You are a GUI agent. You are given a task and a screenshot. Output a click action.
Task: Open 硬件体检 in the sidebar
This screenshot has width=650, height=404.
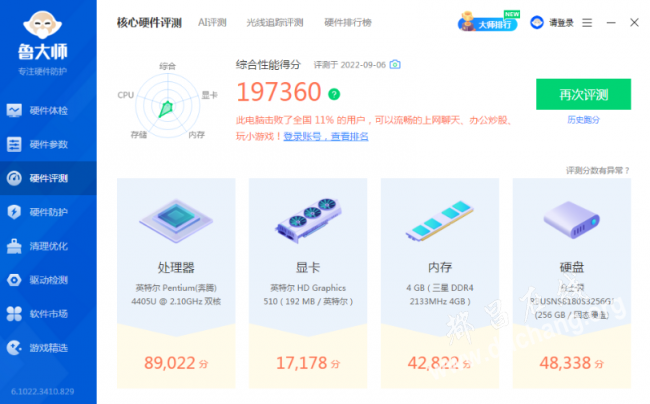click(48, 111)
